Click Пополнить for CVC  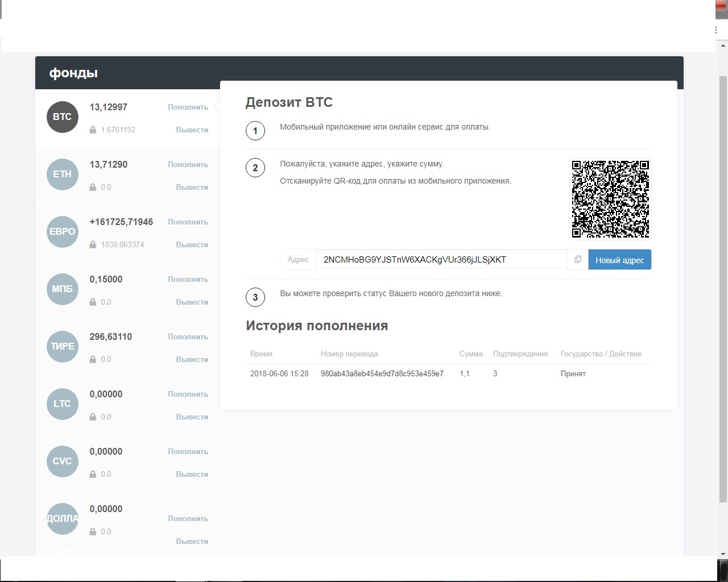(188, 451)
